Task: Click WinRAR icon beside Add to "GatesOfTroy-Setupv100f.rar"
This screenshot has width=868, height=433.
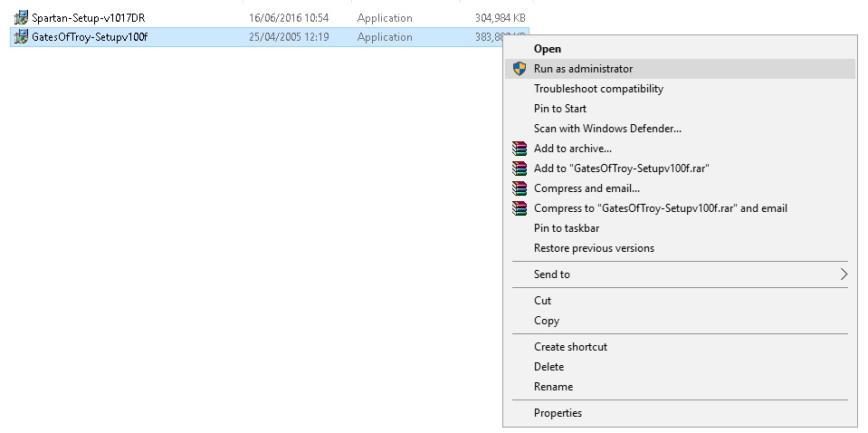Action: (519, 168)
